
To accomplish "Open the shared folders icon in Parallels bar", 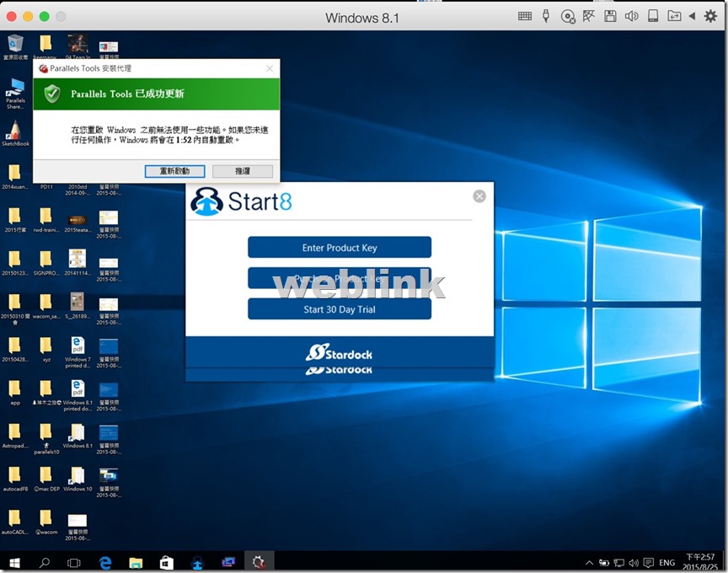I will point(674,16).
